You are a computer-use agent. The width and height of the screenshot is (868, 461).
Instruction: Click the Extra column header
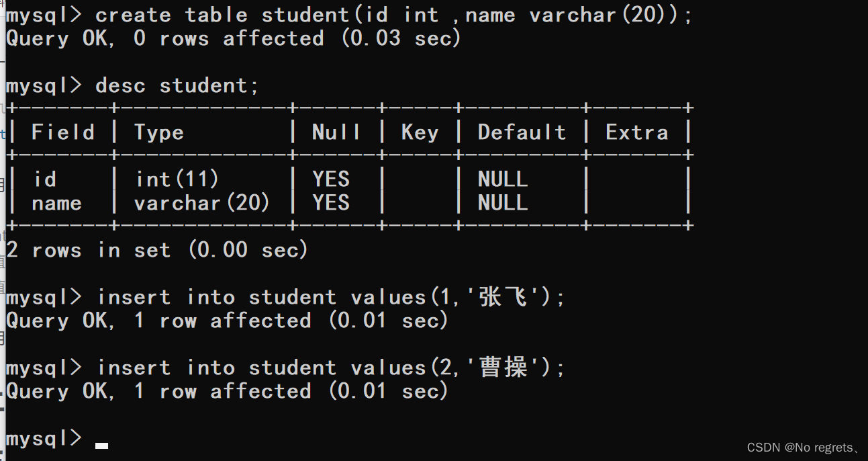click(637, 132)
